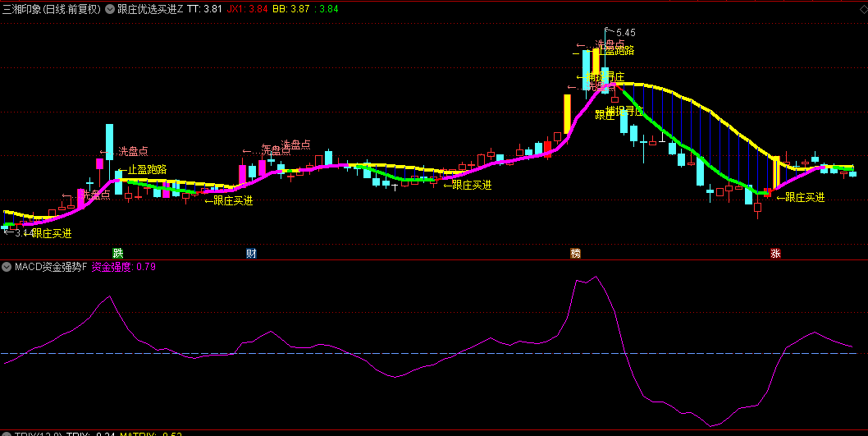Click the 资金强度: 0.79 readout
This screenshot has width=868, height=436.
[x=123, y=267]
